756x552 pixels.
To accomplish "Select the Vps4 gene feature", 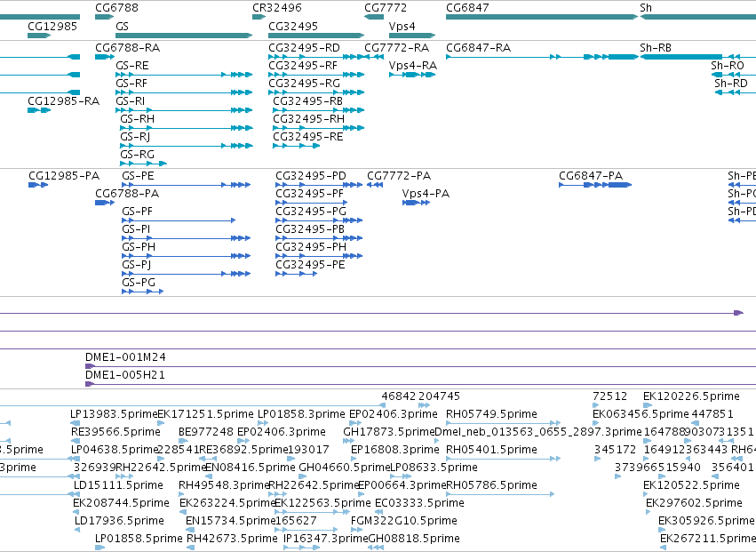I will pos(412,36).
